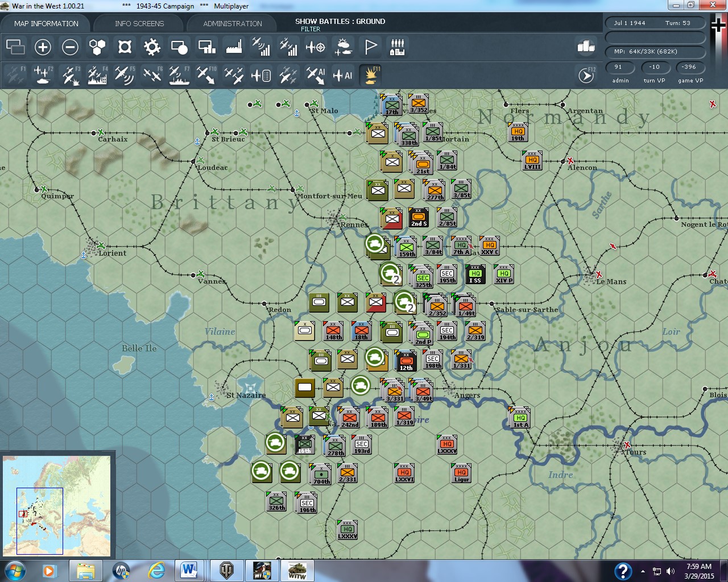Toggle the gear-shaped map overlay icon
This screenshot has height=582, width=728.
tap(152, 47)
